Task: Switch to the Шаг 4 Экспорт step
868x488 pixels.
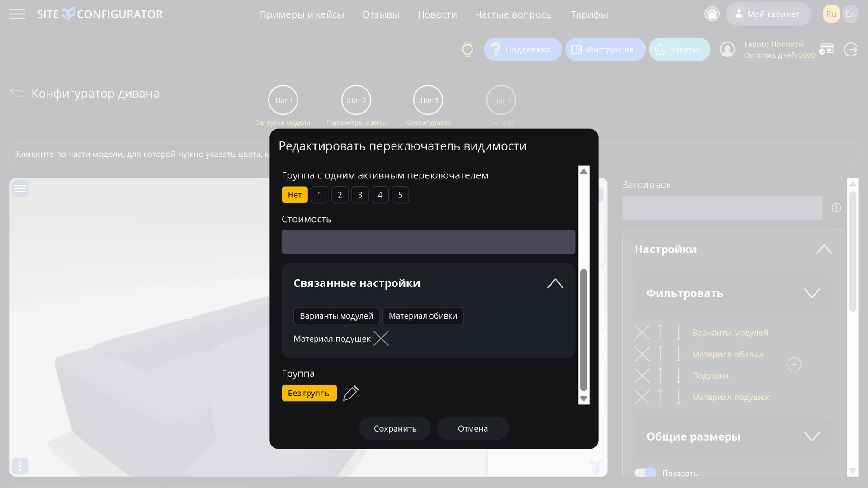Action: [x=501, y=100]
